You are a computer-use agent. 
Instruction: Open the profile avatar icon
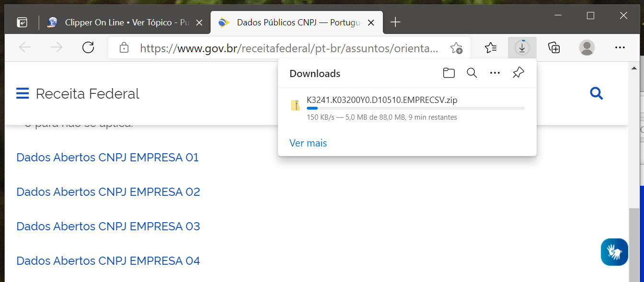pyautogui.click(x=586, y=47)
